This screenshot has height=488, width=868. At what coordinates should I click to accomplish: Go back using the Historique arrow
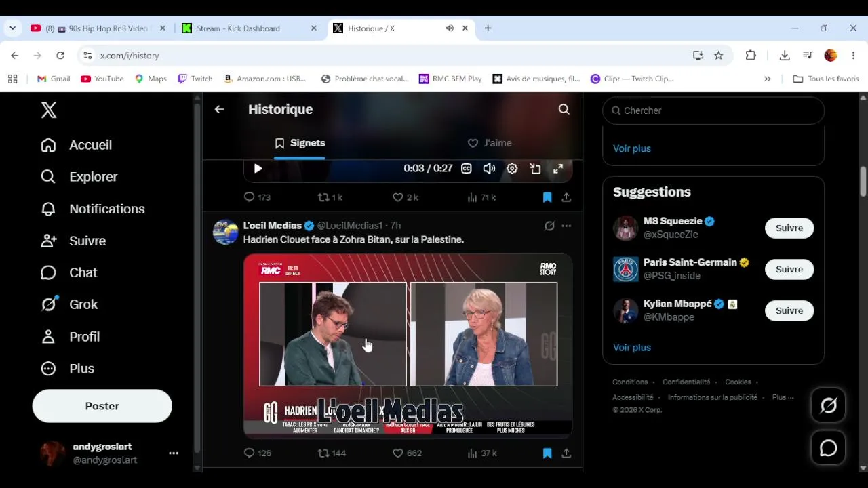(219, 109)
